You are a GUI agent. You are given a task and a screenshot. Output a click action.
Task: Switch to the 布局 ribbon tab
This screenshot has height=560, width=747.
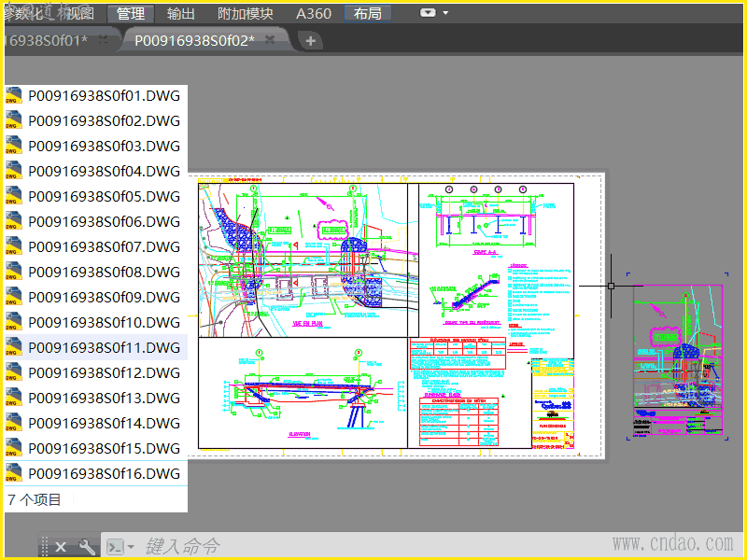367,13
